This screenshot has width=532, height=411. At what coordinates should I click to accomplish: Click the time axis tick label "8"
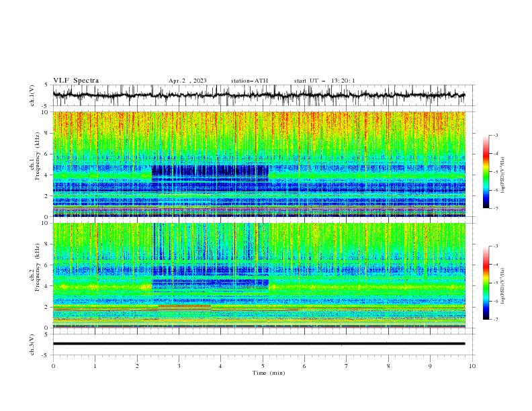tap(388, 366)
